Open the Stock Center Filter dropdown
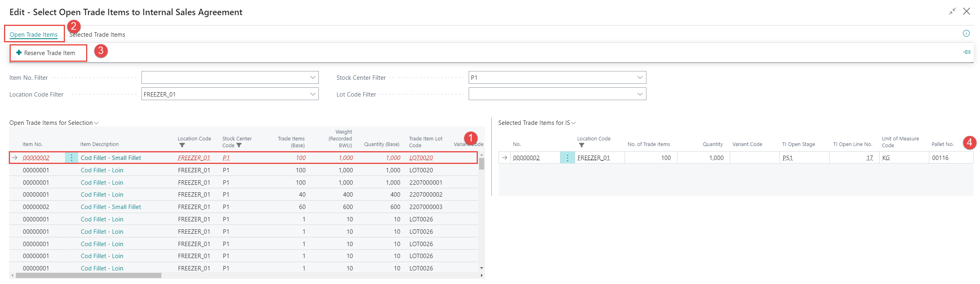This screenshot has height=284, width=980. click(640, 77)
